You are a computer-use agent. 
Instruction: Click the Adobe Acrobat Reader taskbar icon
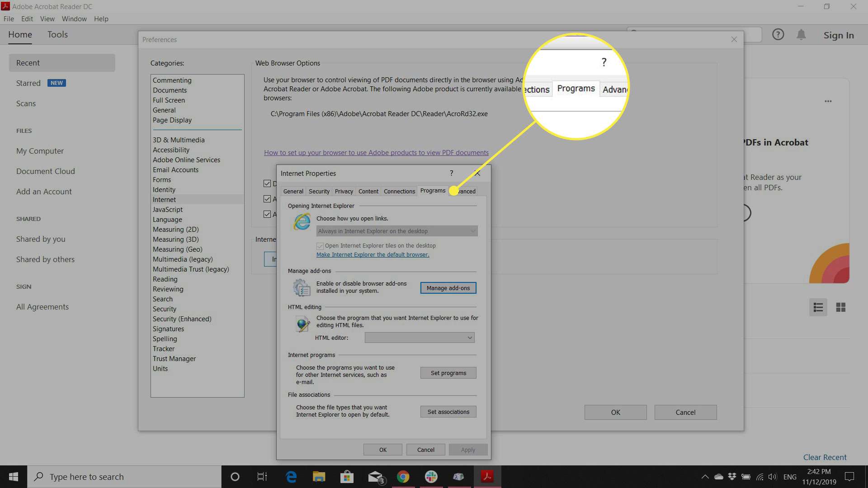tap(487, 476)
